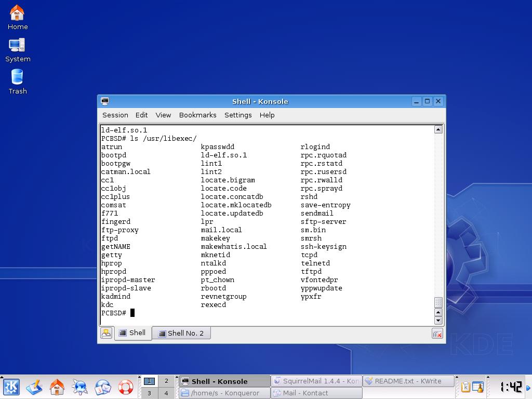Viewport: 532px width, 399px height.
Task: Activate /home/s - Konqueror taskbar entry
Action: (224, 393)
